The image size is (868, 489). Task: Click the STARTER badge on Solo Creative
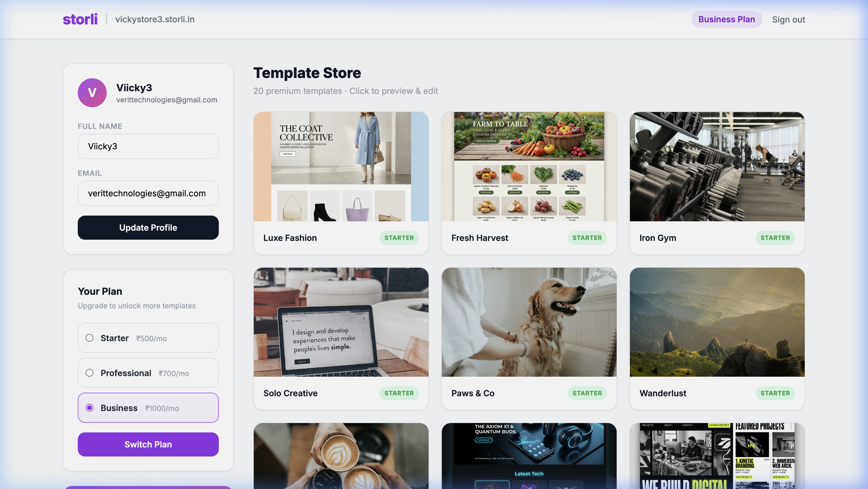(399, 393)
